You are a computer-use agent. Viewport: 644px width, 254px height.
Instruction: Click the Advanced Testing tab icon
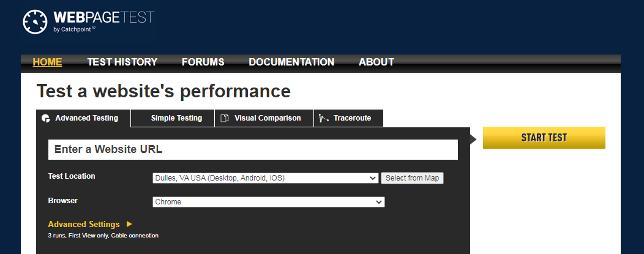[x=45, y=118]
